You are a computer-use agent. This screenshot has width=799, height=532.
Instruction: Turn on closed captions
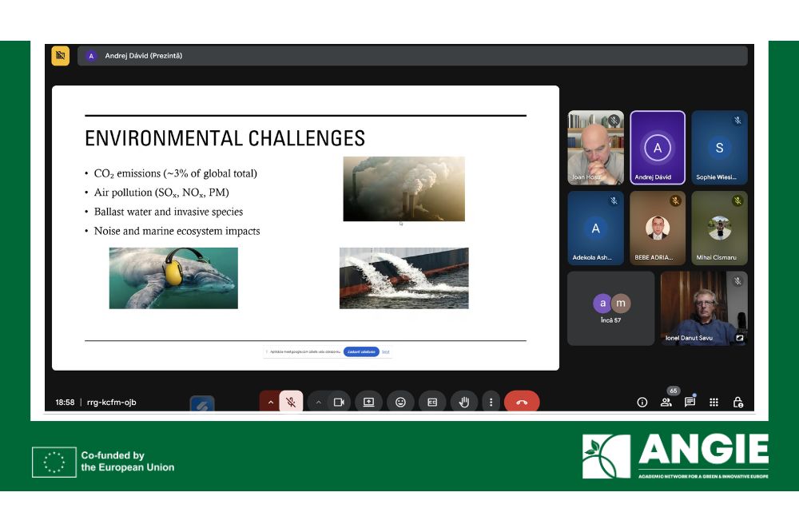click(x=432, y=402)
